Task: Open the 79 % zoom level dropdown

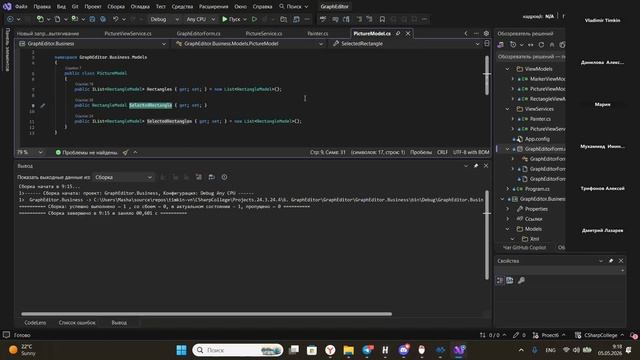Action: click(x=30, y=152)
